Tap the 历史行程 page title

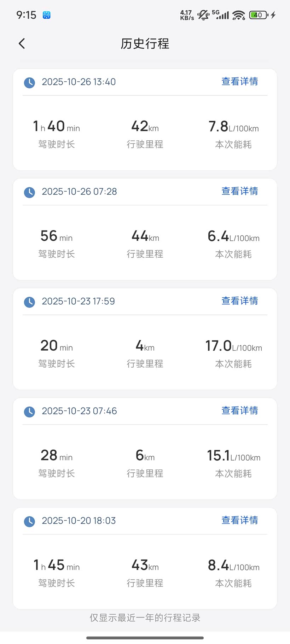(x=145, y=44)
